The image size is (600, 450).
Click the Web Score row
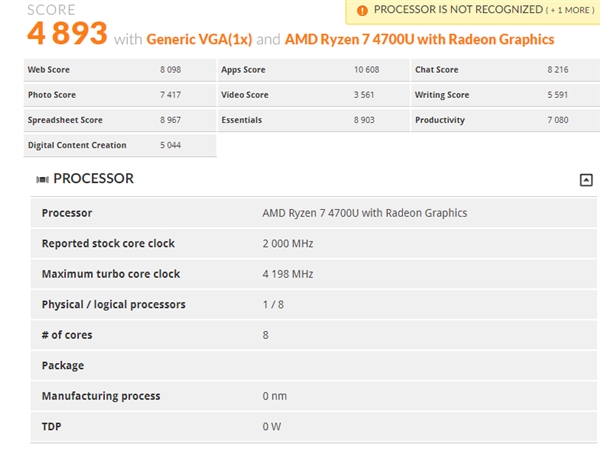tap(118, 70)
